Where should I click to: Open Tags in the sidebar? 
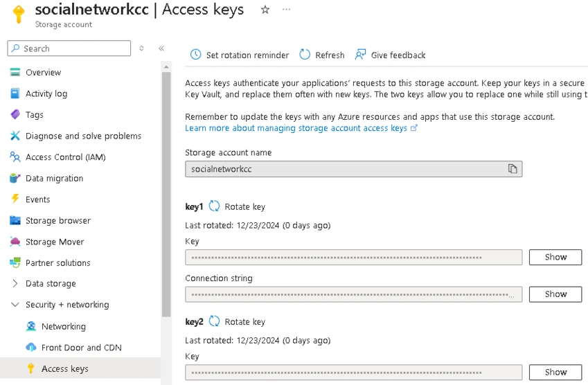[x=35, y=115]
